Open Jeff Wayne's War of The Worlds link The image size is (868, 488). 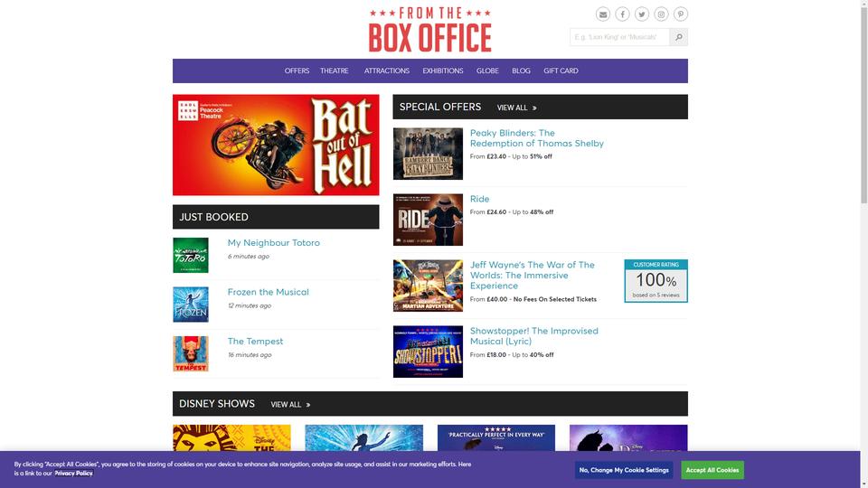point(532,276)
